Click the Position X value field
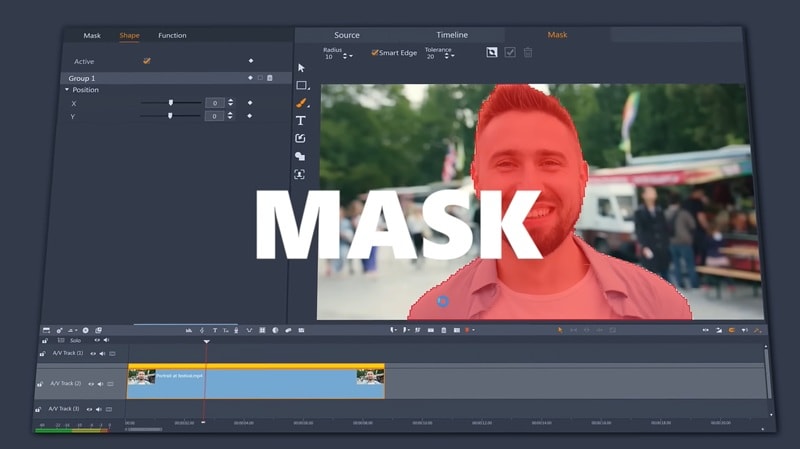This screenshot has height=449, width=800. pos(215,103)
